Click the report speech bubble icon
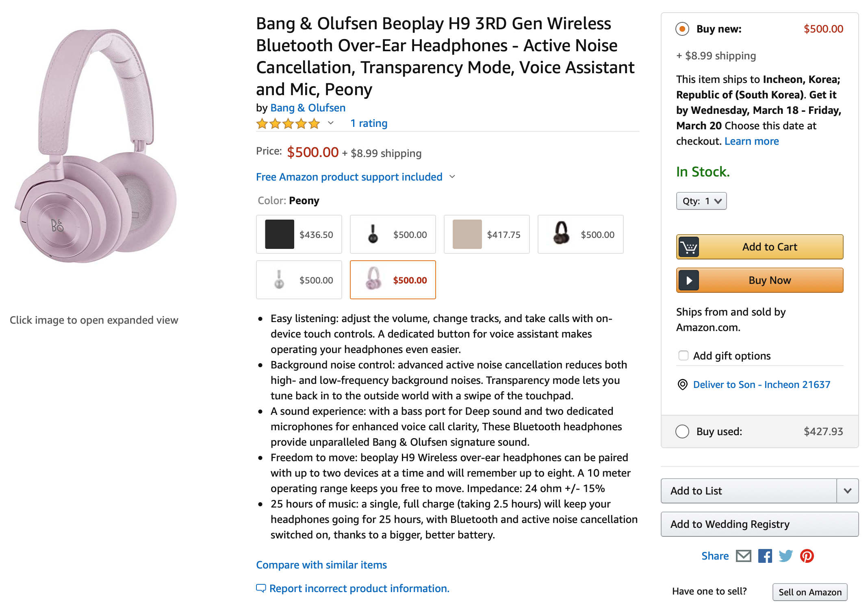 [261, 588]
